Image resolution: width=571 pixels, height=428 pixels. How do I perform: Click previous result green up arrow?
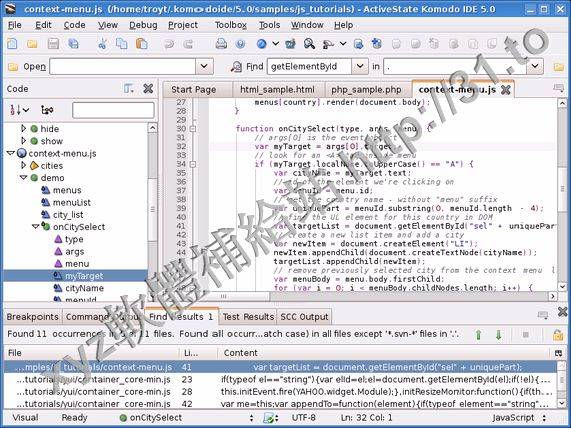[479, 334]
